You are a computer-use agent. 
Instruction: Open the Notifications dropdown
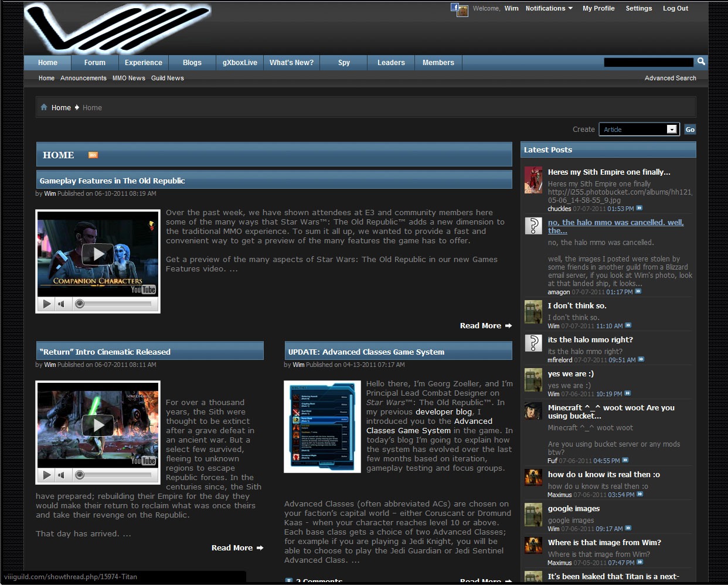tap(549, 8)
